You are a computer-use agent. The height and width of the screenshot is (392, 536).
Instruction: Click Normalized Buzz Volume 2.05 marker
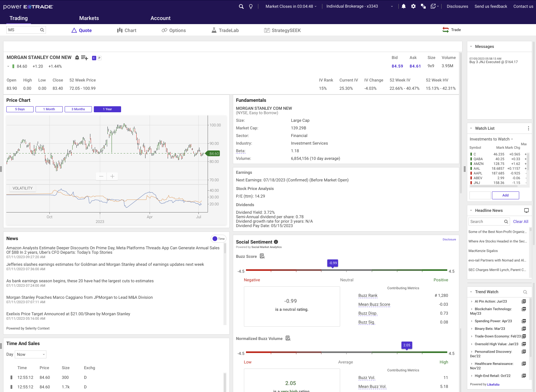pyautogui.click(x=407, y=345)
